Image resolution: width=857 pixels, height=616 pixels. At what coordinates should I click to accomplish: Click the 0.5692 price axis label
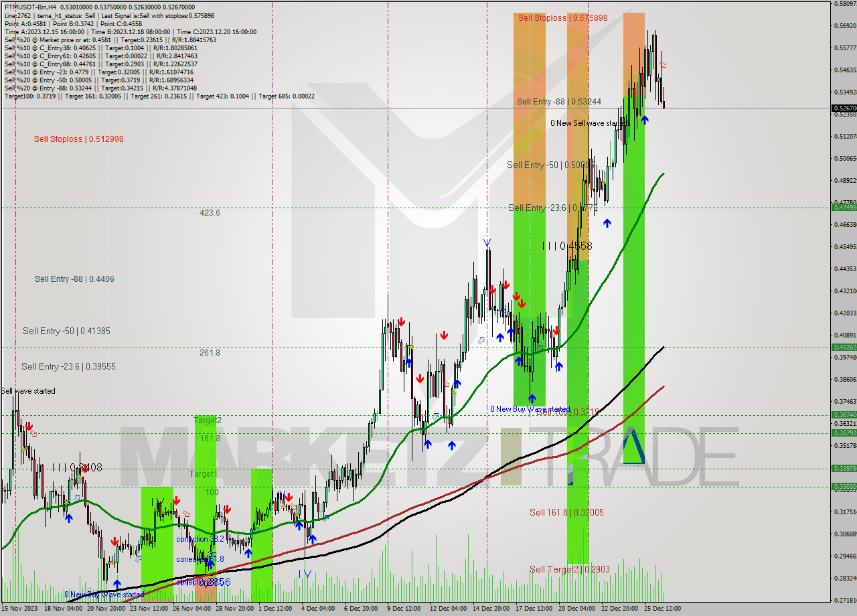pyautogui.click(x=846, y=26)
